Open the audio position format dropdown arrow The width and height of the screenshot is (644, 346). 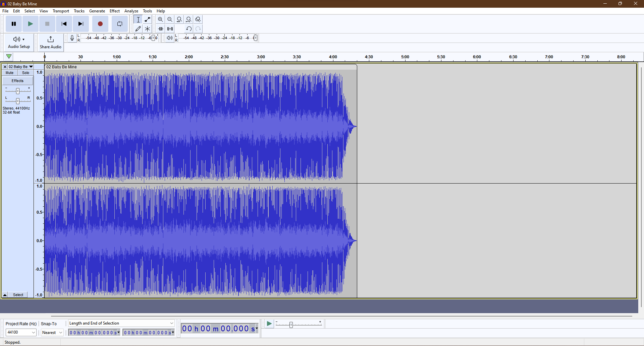pos(257,329)
